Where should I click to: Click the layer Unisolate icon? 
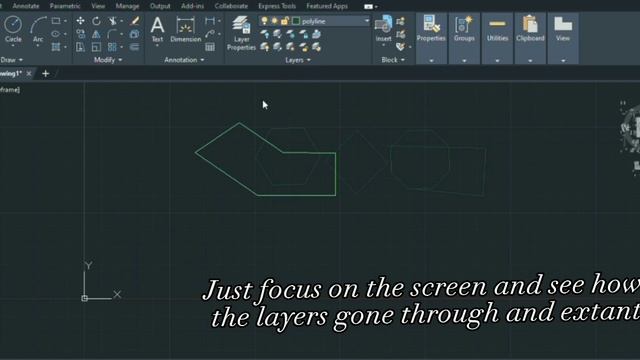[x=278, y=47]
